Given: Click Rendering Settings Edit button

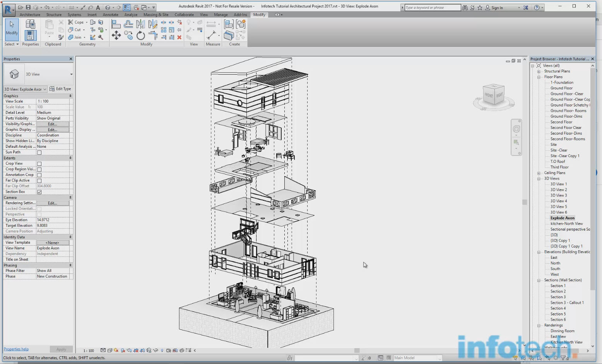Looking at the screenshot, I should (53, 203).
